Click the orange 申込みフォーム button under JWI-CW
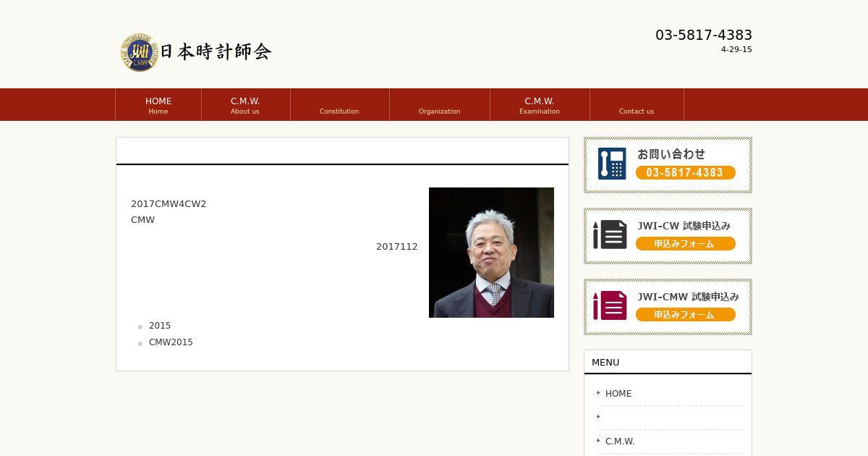Viewport: 868px width, 456px height. [685, 244]
